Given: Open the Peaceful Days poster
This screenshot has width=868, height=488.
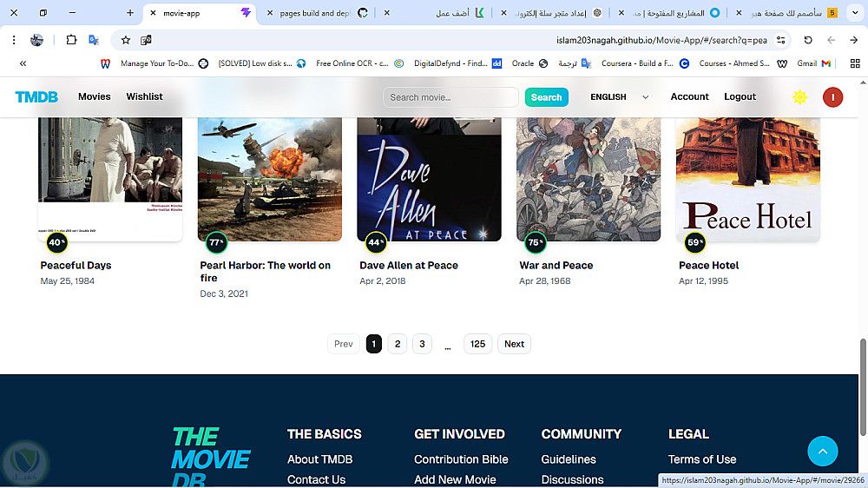Looking at the screenshot, I should point(110,179).
